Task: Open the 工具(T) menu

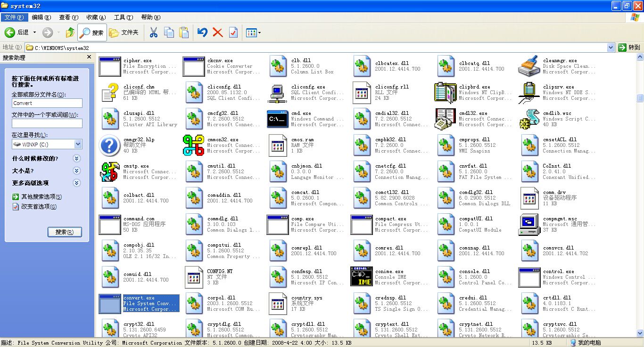Action: pyautogui.click(x=123, y=17)
